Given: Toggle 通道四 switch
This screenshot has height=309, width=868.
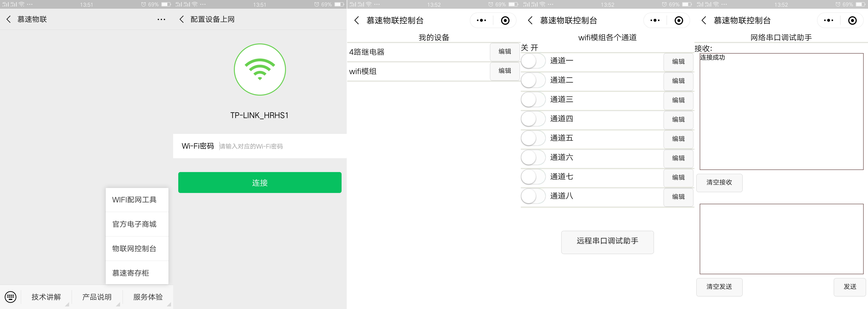Looking at the screenshot, I should tap(533, 119).
